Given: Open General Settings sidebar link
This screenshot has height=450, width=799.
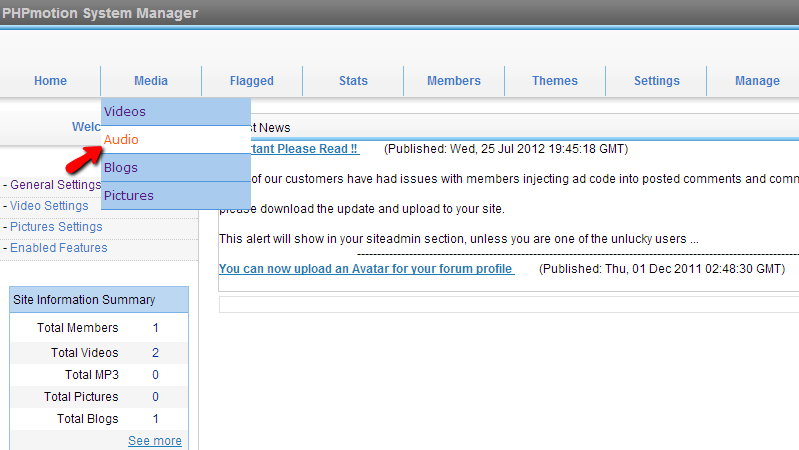Looking at the screenshot, I should [x=56, y=185].
